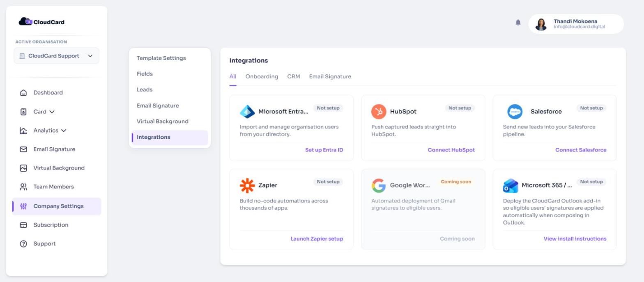
Task: Click the disabled Coming soon link
Action: (x=457, y=239)
